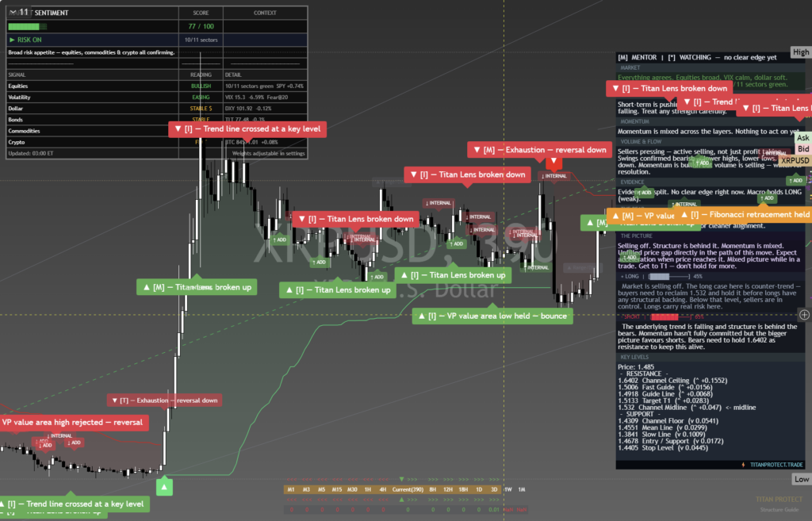The width and height of the screenshot is (812, 521).
Task: Click green 'Trend line crossed at a key level' label
Action: [72, 504]
